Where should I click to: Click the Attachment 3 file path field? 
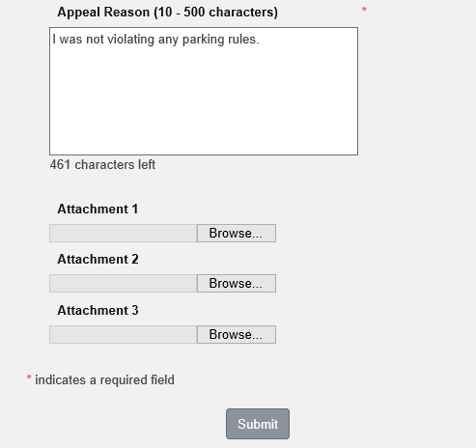point(124,334)
